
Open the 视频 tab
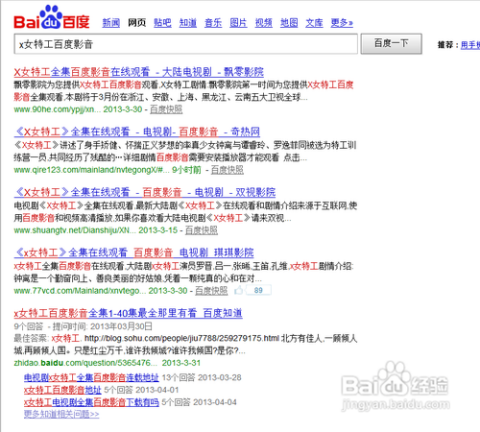pyautogui.click(x=264, y=23)
